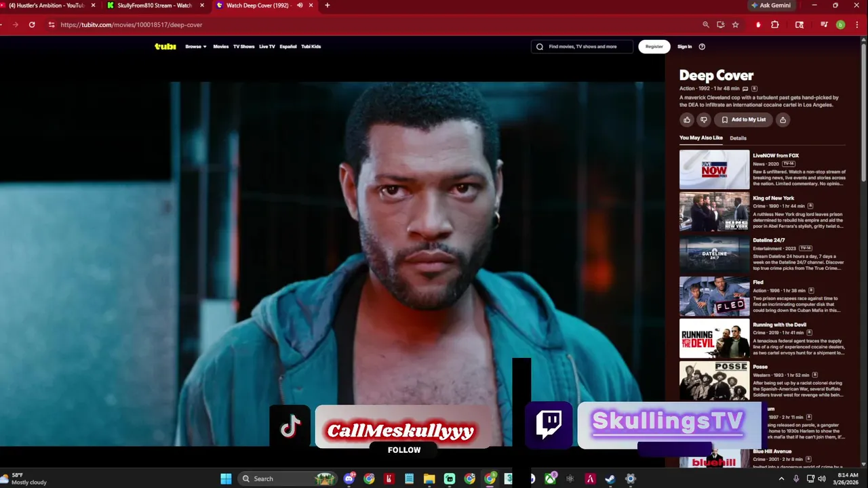
Task: Open Tubi Kids section
Action: pyautogui.click(x=311, y=47)
